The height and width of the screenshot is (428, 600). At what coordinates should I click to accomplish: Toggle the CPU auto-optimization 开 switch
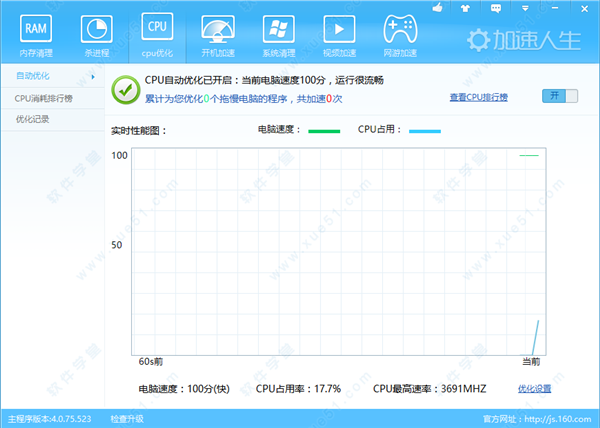click(x=554, y=96)
